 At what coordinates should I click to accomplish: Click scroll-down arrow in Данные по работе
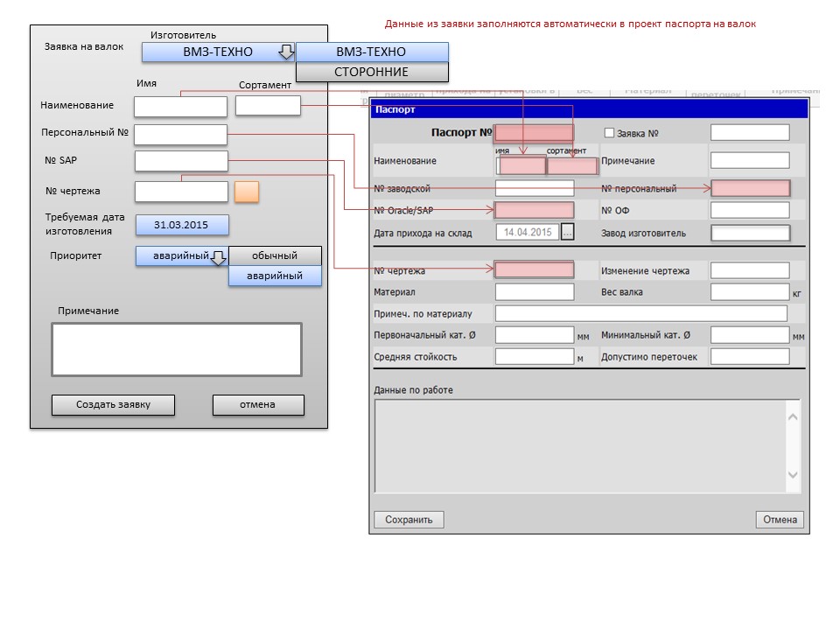793,474
